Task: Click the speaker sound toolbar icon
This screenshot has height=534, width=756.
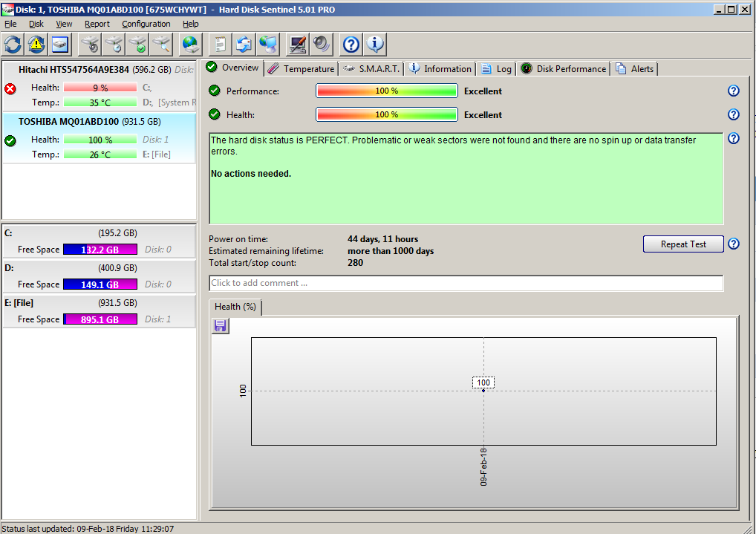Action: pos(322,45)
